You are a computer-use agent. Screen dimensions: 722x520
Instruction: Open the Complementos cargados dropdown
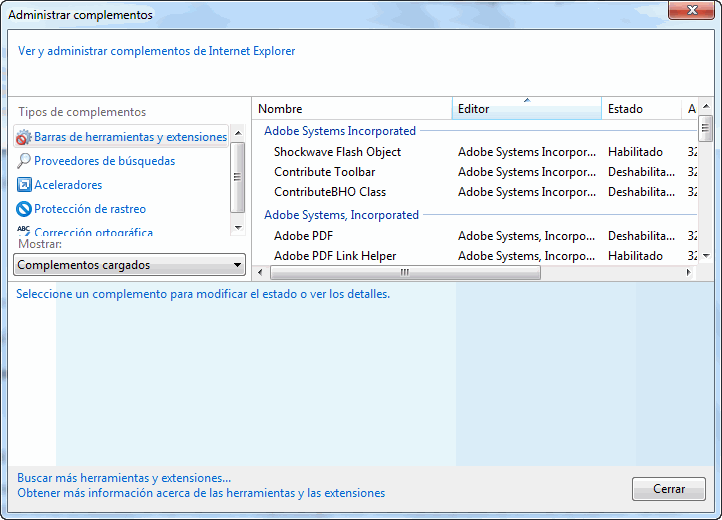pyautogui.click(x=129, y=265)
